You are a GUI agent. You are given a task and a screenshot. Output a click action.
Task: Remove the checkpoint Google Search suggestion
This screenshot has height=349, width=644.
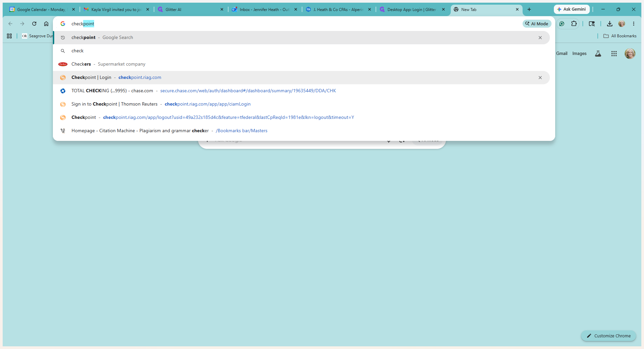pos(540,38)
